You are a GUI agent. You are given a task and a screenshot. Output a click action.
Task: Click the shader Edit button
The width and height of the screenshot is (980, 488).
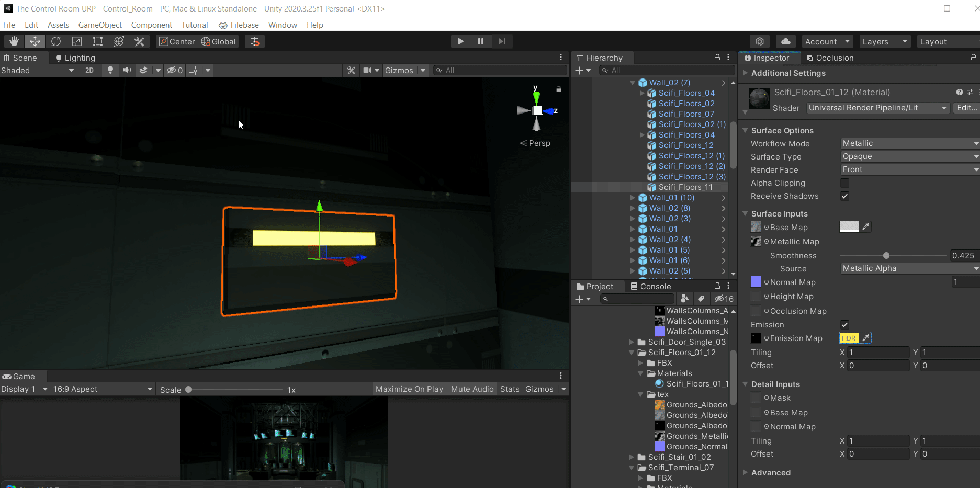(965, 108)
